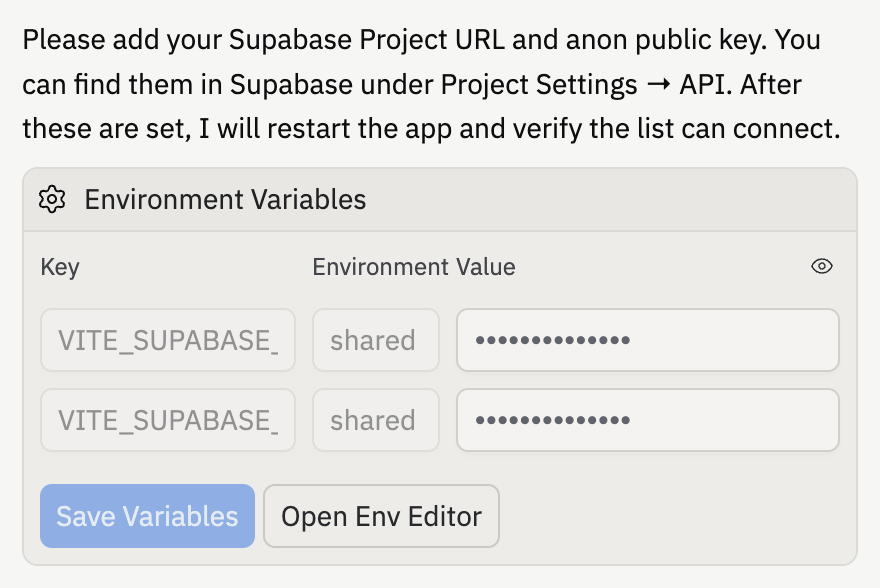Click the gear icon beside Environment Variables

[x=52, y=200]
